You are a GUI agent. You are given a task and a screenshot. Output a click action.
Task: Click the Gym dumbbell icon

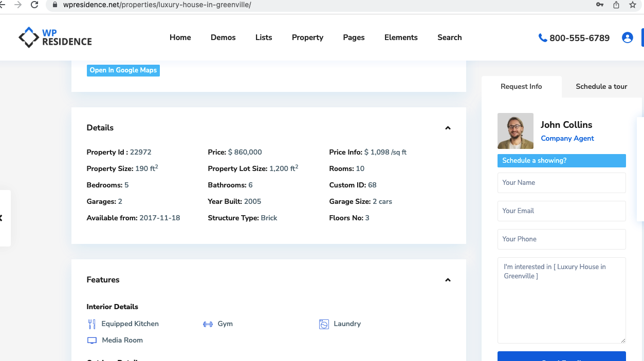pyautogui.click(x=208, y=324)
